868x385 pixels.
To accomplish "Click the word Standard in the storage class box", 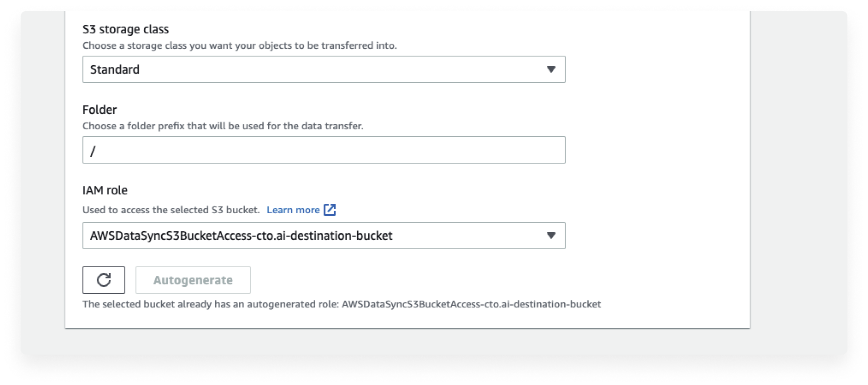I will click(115, 69).
